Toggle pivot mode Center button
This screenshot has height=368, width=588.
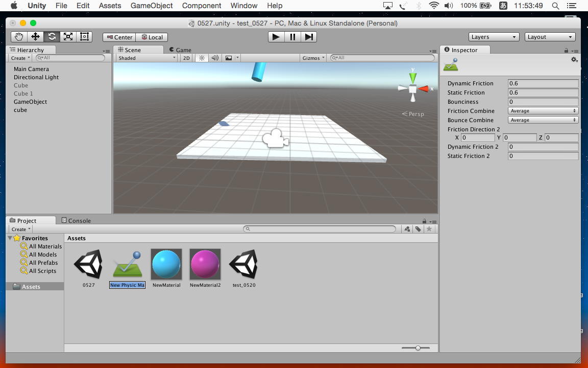pos(119,37)
